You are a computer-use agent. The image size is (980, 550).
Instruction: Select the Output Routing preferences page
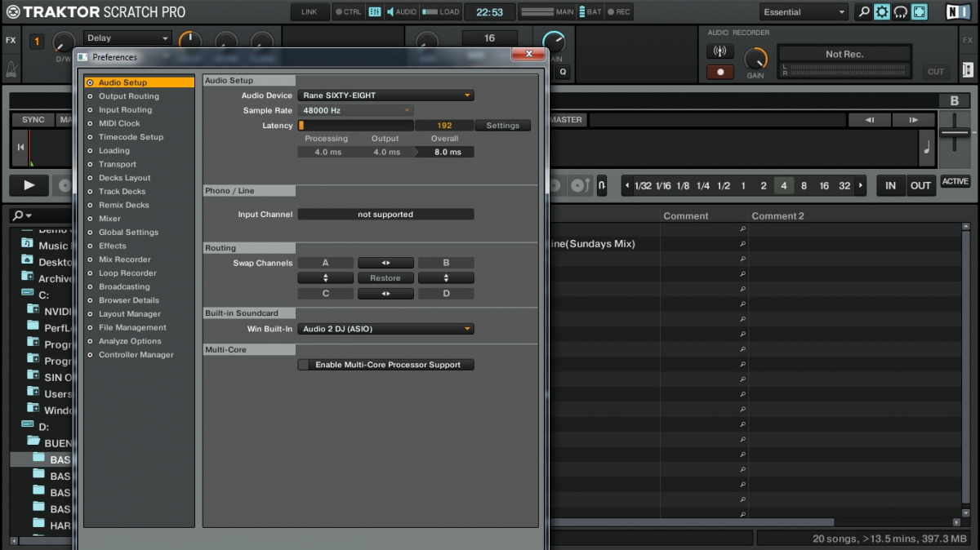(x=128, y=96)
